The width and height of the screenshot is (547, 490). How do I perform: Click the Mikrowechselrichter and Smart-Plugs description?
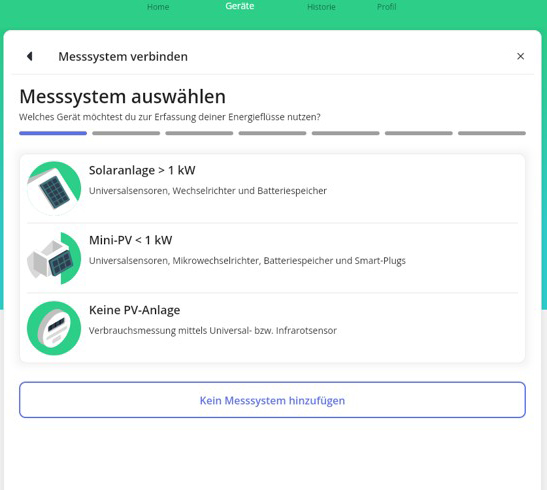click(247, 261)
